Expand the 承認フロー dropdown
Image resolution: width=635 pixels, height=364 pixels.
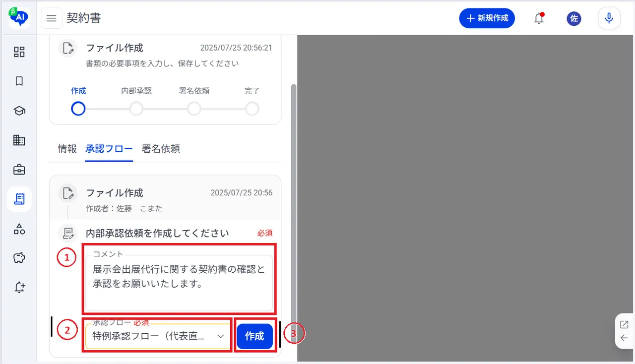158,336
